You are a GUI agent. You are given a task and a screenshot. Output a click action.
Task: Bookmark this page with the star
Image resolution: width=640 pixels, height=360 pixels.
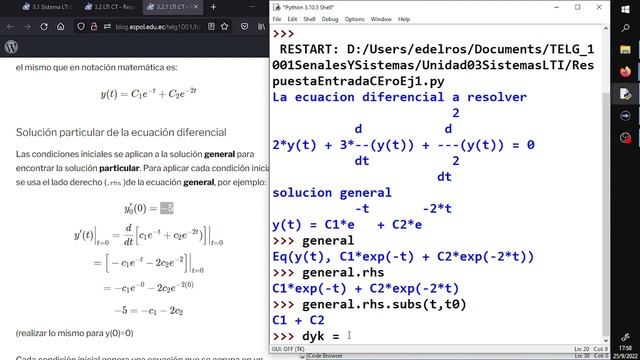(224, 27)
